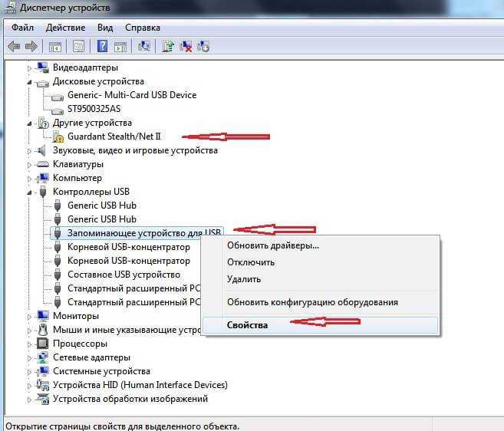Select the second Generic USB Hub
This screenshot has height=431, width=504.
[x=102, y=219]
